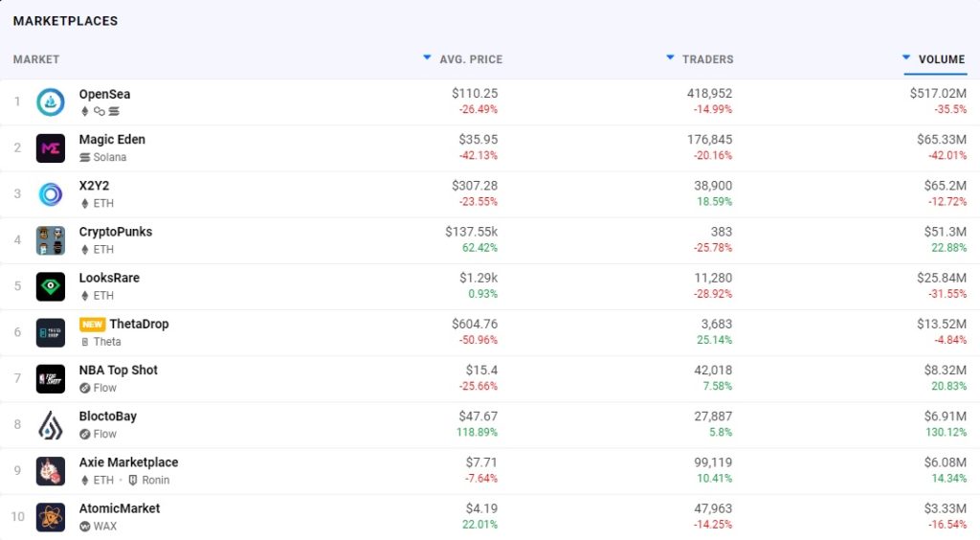980x540 pixels.
Task: Click LooksRare traders count 11,280
Action: [x=713, y=278]
